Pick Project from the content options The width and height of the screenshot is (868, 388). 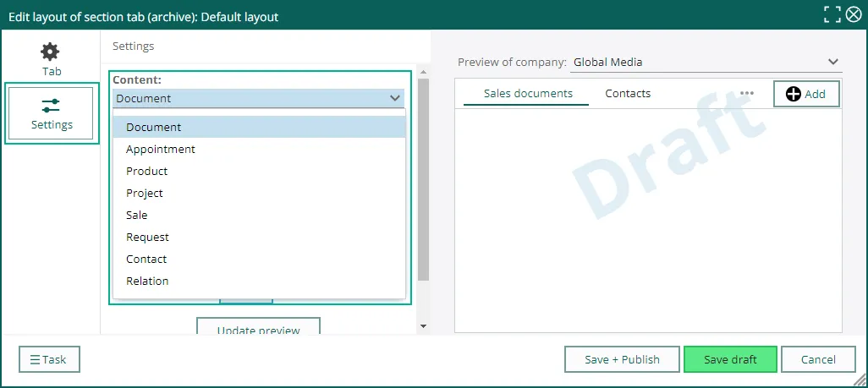coord(145,194)
